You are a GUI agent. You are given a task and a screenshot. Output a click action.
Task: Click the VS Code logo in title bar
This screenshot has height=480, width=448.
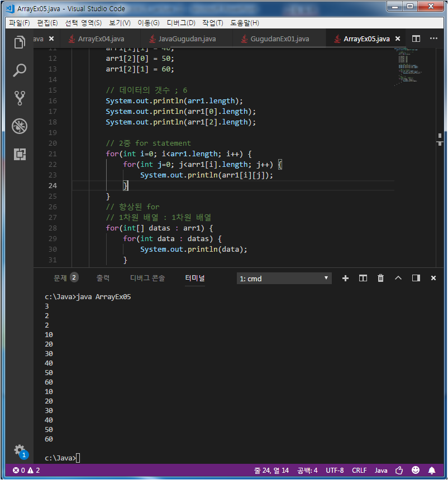pos(11,8)
